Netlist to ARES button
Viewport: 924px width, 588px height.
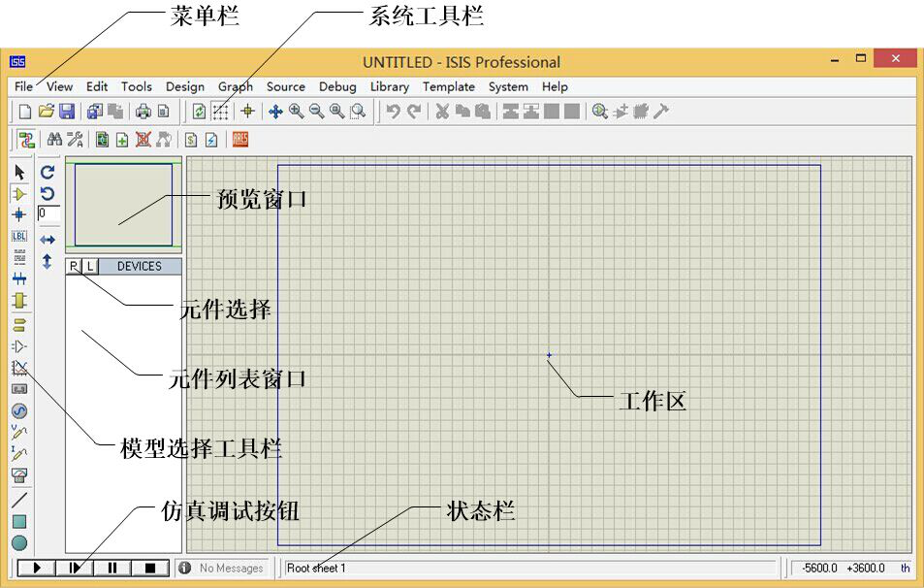click(x=240, y=140)
